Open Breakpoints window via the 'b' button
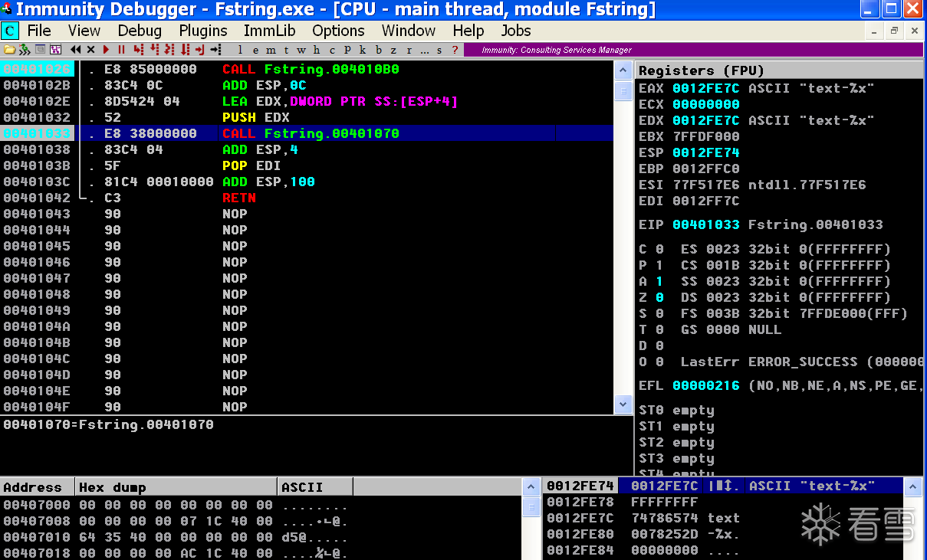Screen dimensions: 927x560 [378, 50]
